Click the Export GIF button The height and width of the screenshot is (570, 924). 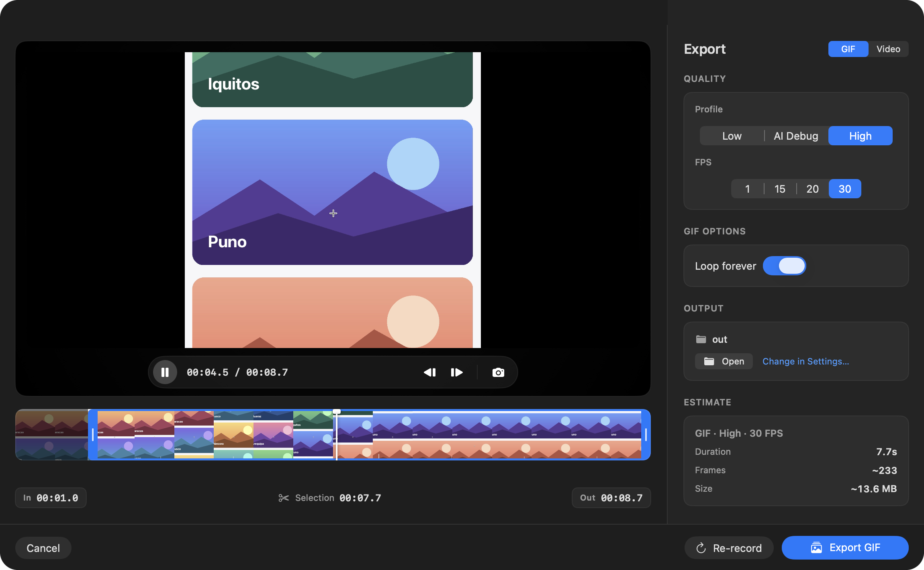point(845,548)
